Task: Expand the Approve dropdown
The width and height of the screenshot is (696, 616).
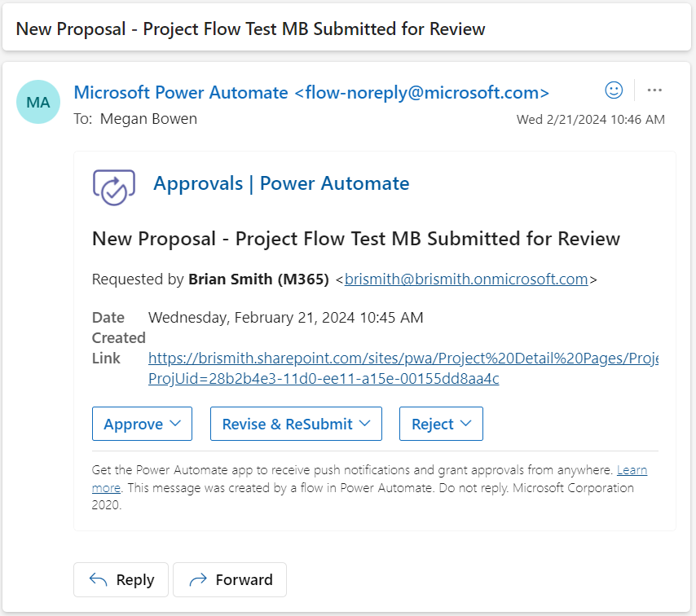Action: click(142, 424)
